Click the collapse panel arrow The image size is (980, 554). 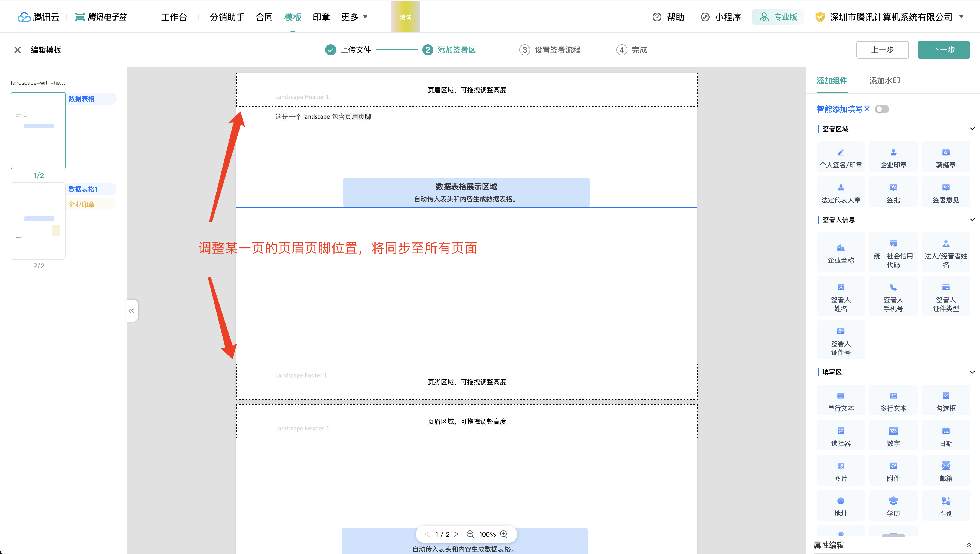click(132, 311)
